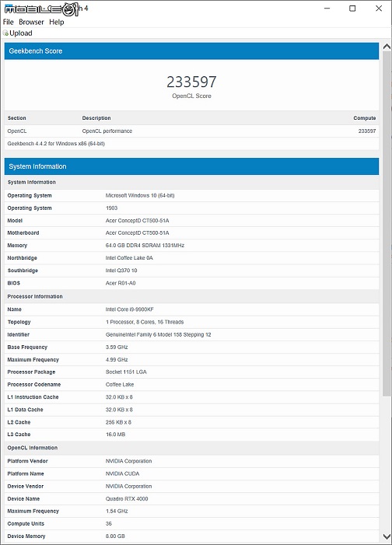Open the Browser menu
The height and width of the screenshot is (545, 392).
31,22
